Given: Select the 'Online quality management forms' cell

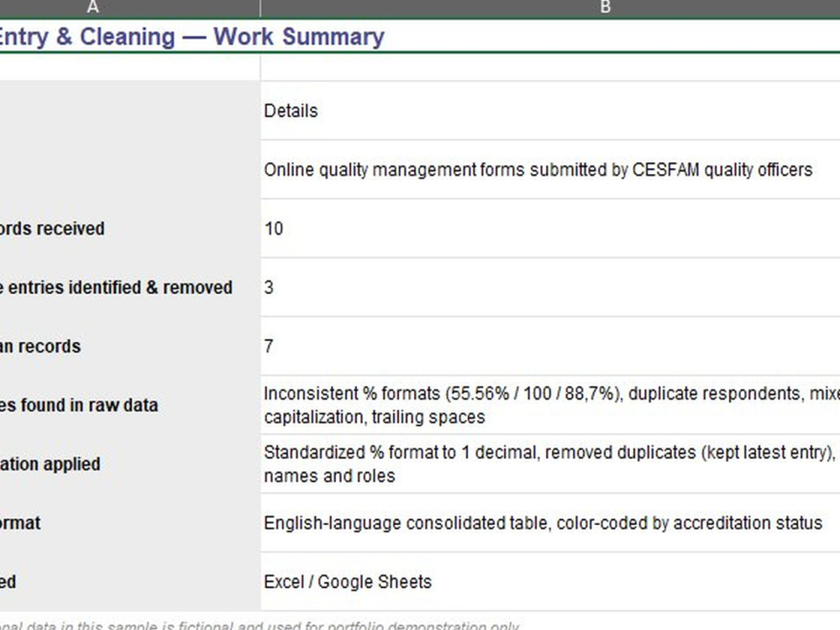Looking at the screenshot, I should pos(550,170).
